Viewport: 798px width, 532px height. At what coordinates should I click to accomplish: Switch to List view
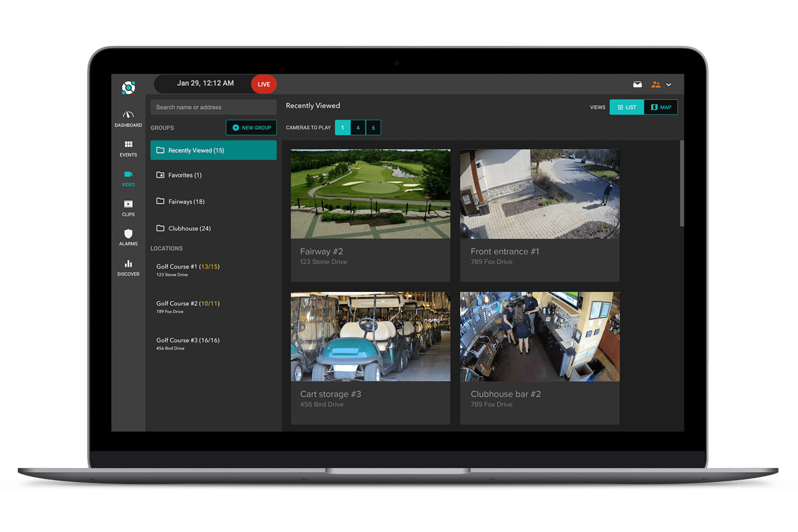click(626, 107)
